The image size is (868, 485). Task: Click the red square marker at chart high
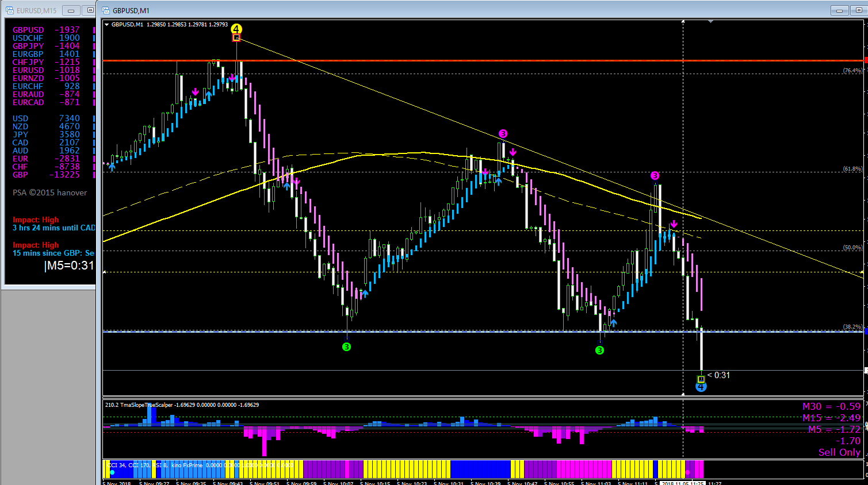pyautogui.click(x=236, y=38)
